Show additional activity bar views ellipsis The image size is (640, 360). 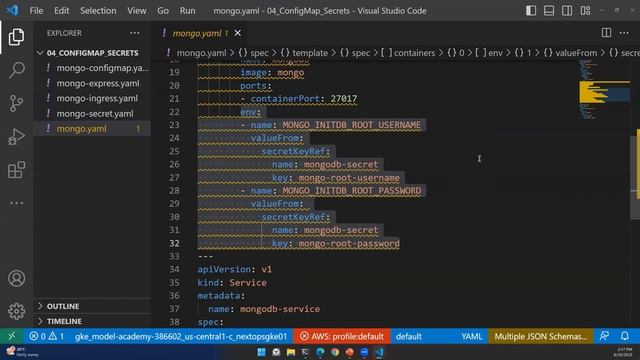pyautogui.click(x=16, y=203)
